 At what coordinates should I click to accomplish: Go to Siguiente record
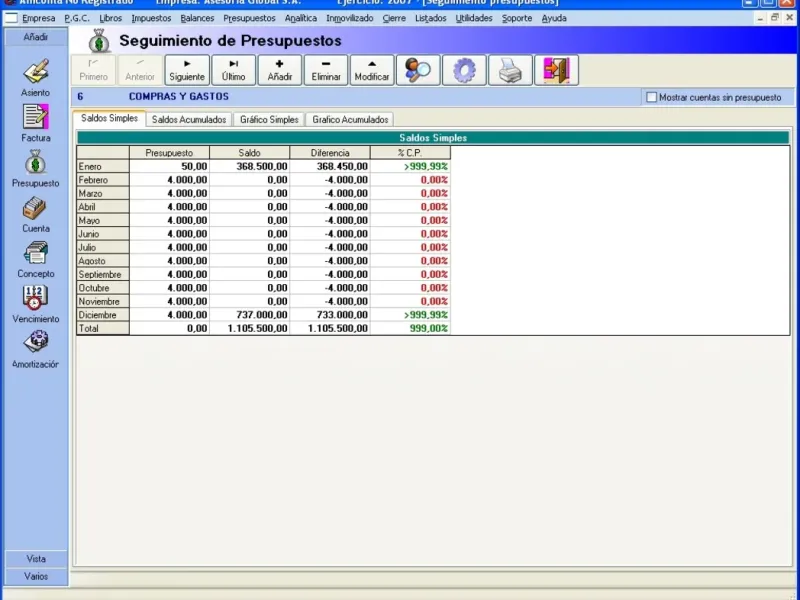(187, 70)
